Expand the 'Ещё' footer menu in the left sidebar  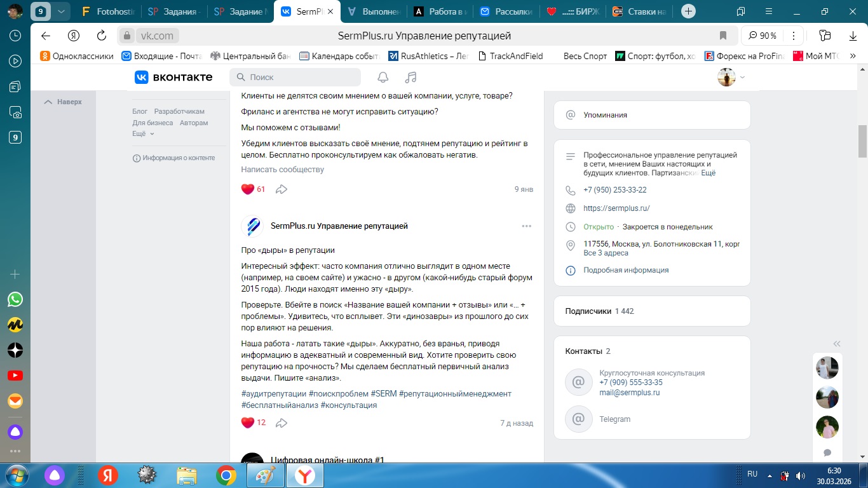pos(143,133)
